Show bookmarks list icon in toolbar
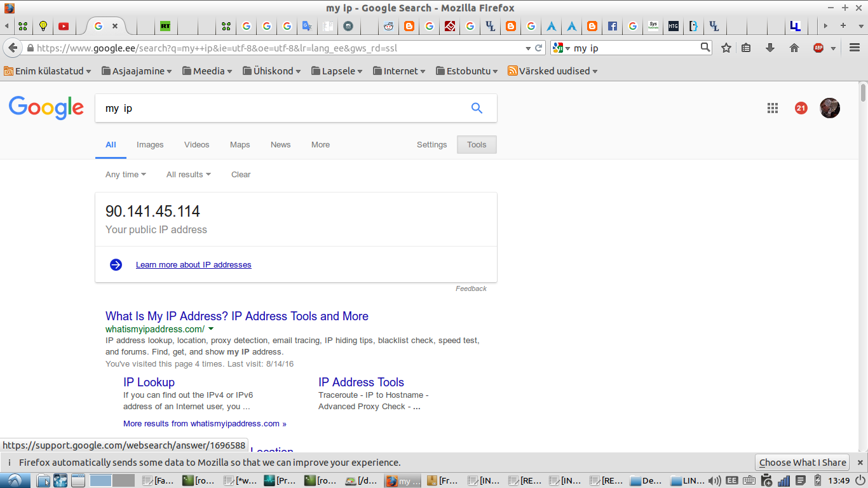The image size is (868, 488). pos(747,48)
